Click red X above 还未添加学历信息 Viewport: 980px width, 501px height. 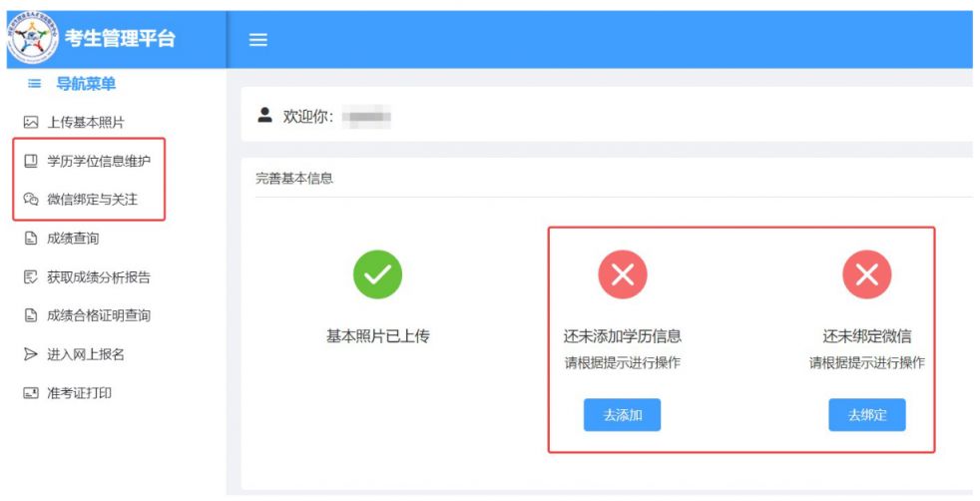(x=623, y=274)
